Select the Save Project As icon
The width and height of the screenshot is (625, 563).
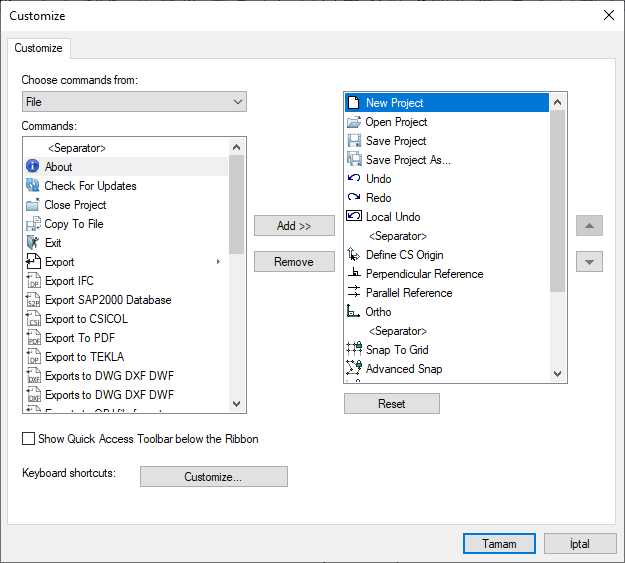(353, 160)
